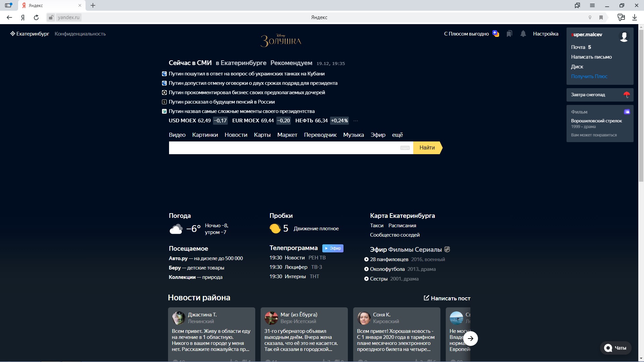Open Yandex home via Я toolbar icon

click(x=23, y=17)
